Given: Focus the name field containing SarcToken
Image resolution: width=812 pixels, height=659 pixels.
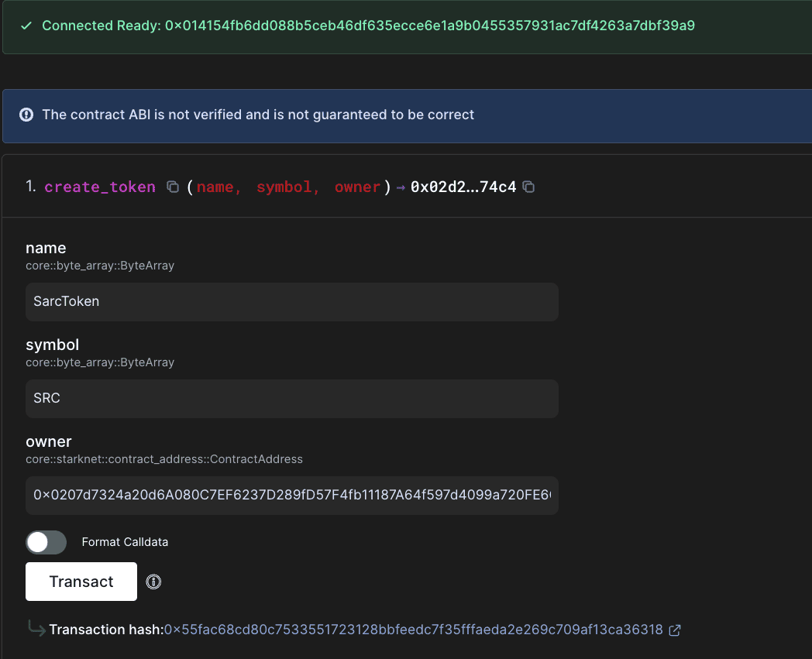Looking at the screenshot, I should (x=292, y=302).
